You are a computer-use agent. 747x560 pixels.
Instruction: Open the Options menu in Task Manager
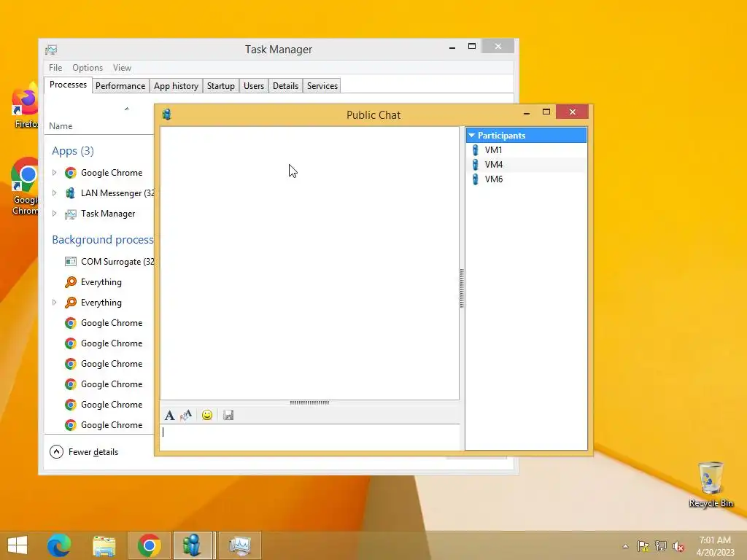tap(88, 68)
